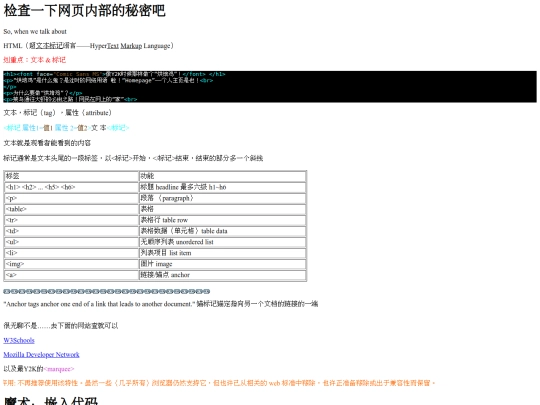Image resolution: width=540 pixels, height=405 pixels.
Task: Click the purple <marquee> tag text
Action: (x=59, y=369)
